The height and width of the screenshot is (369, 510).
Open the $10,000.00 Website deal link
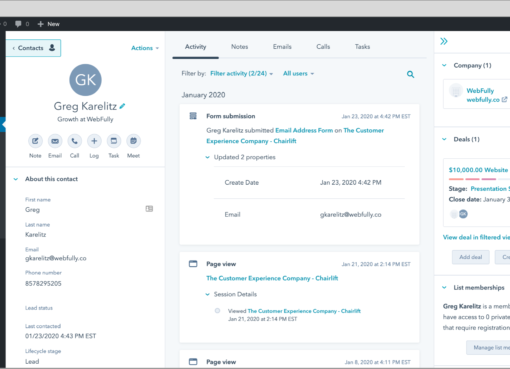click(x=478, y=170)
